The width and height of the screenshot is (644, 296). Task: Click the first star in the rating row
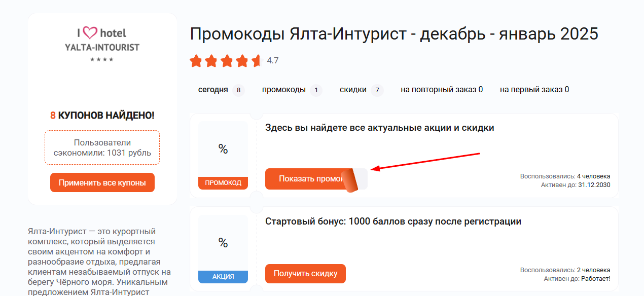click(196, 61)
